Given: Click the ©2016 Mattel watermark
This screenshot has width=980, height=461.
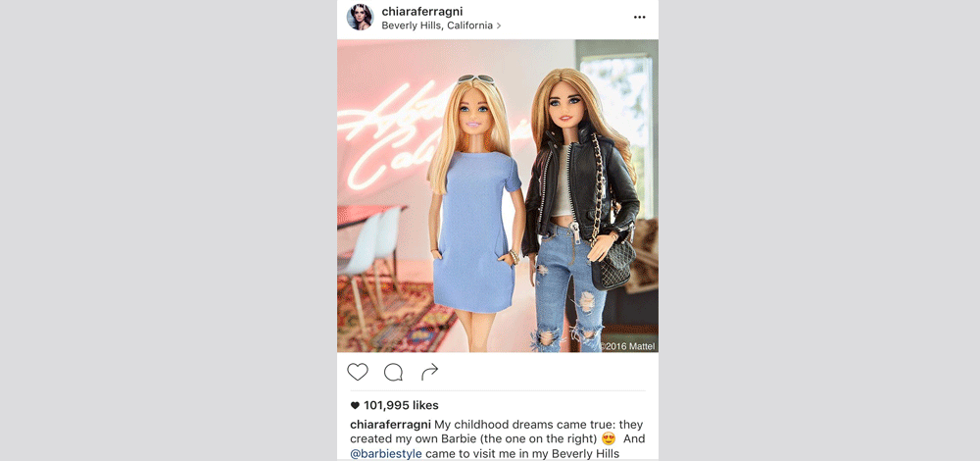Looking at the screenshot, I should coord(627,346).
